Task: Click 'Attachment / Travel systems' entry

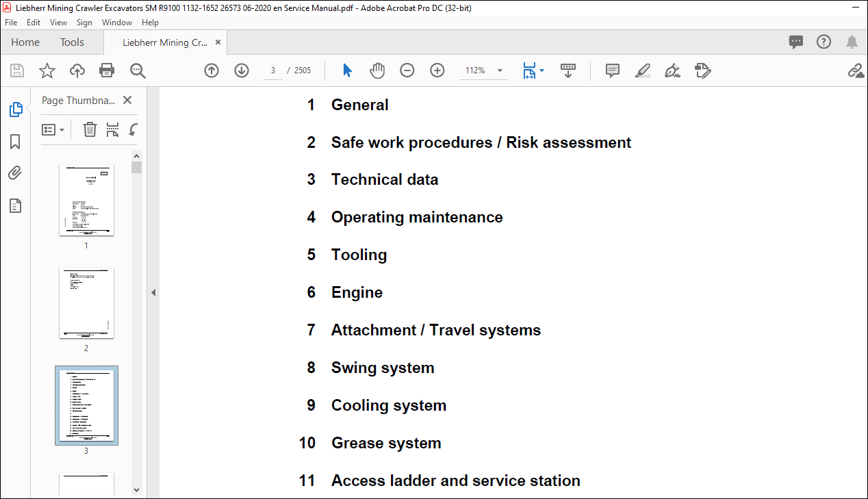Action: (436, 330)
